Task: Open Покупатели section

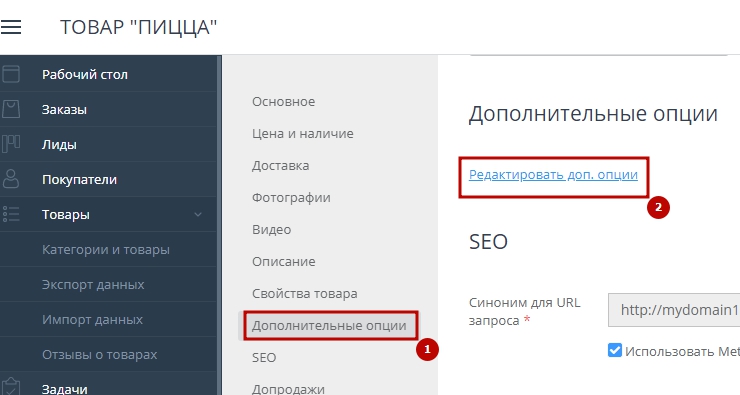Action: click(79, 179)
